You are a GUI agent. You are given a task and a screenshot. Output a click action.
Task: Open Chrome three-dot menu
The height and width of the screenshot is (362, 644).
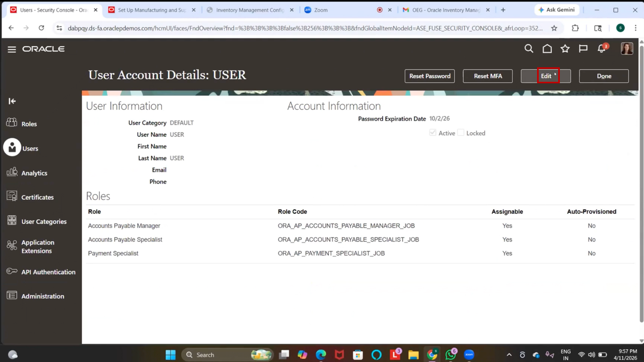[636, 28]
